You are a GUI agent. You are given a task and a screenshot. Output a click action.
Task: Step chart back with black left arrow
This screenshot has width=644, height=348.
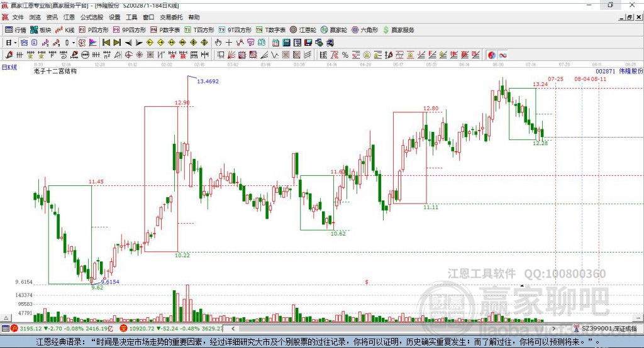coord(128,43)
